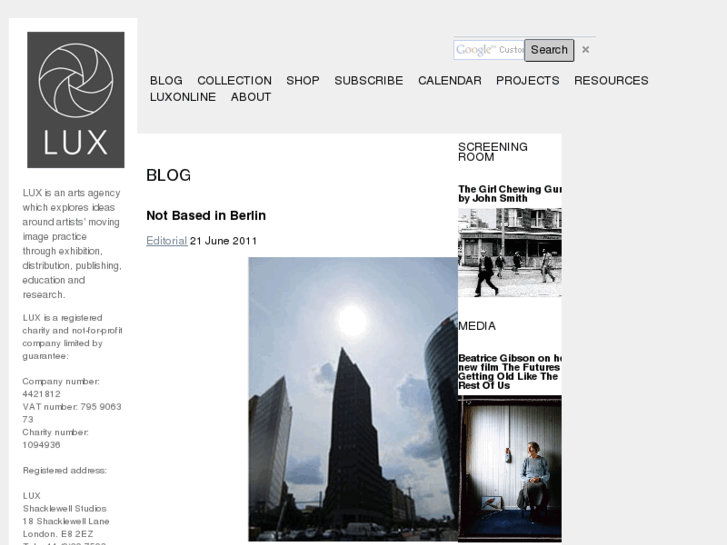
Task: Click the 21 June 2011 date text
Action: (223, 241)
